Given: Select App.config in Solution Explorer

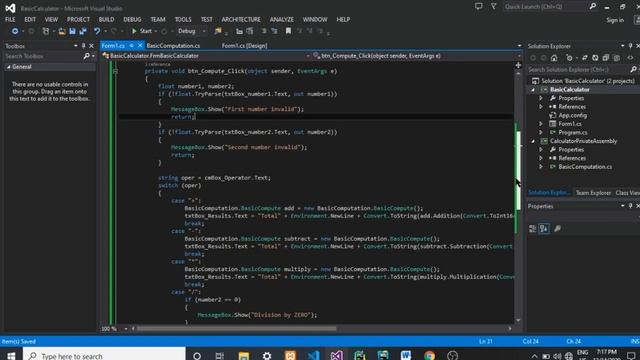Looking at the screenshot, I should (572, 116).
